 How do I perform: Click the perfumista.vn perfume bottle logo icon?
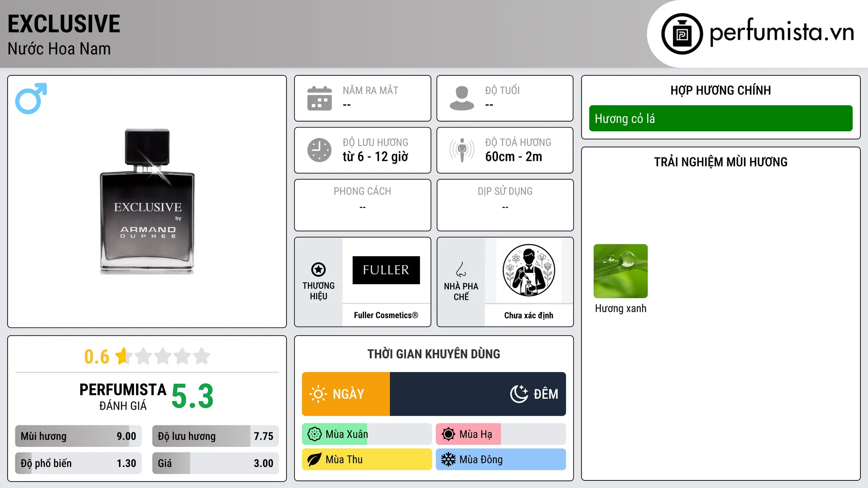(682, 34)
